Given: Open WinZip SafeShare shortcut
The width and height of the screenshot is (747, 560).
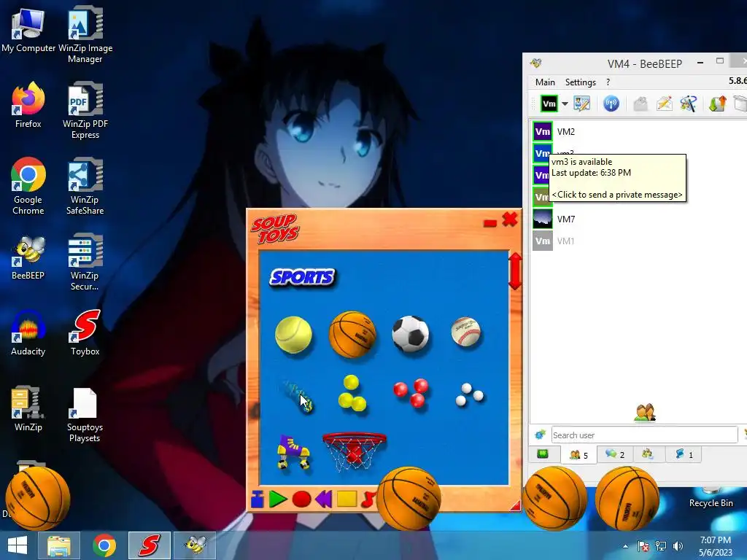Looking at the screenshot, I should [85, 186].
